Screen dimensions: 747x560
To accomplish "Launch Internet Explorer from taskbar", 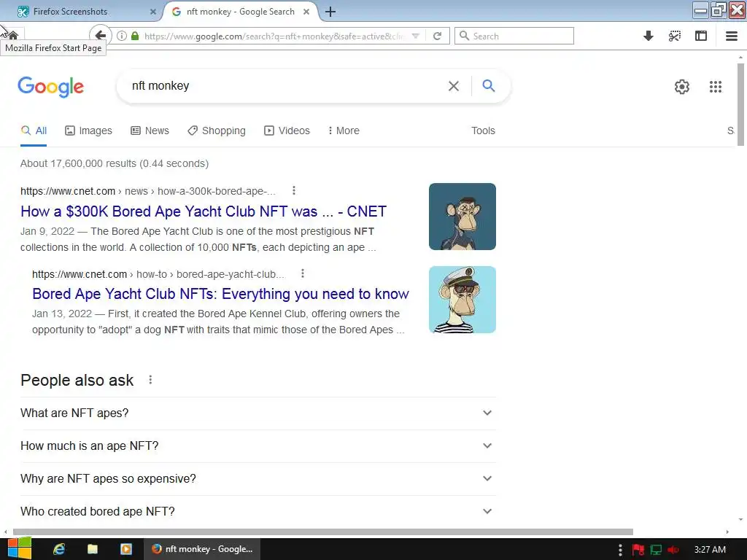I will (x=59, y=549).
